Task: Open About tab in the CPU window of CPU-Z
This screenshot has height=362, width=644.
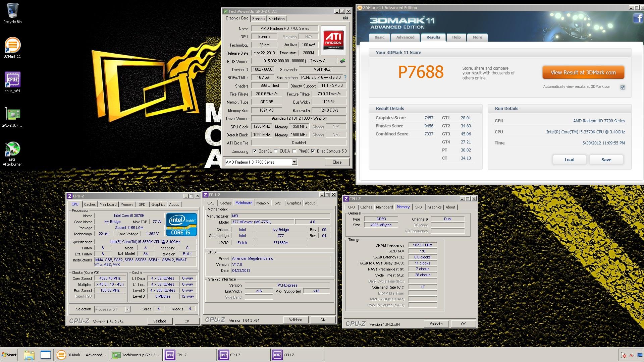Action: 174,204
